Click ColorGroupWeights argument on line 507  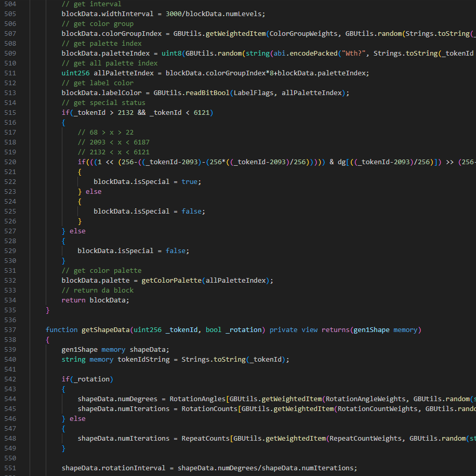point(303,34)
